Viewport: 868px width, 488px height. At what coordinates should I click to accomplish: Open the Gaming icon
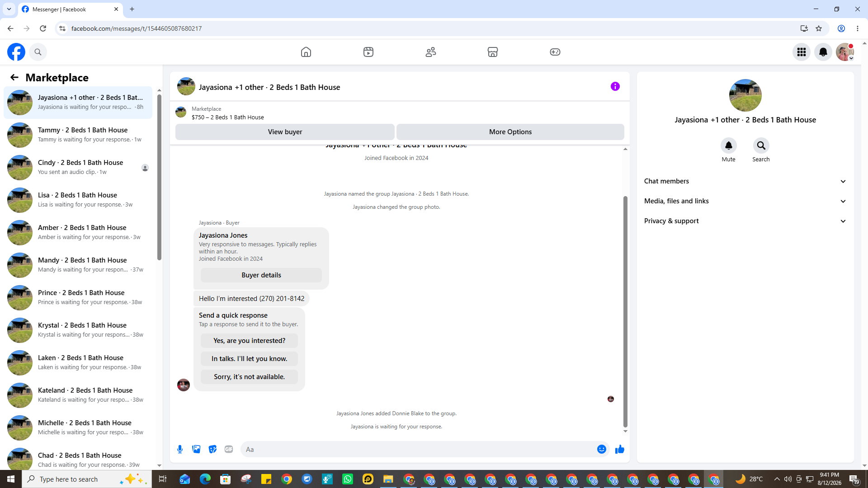(555, 52)
